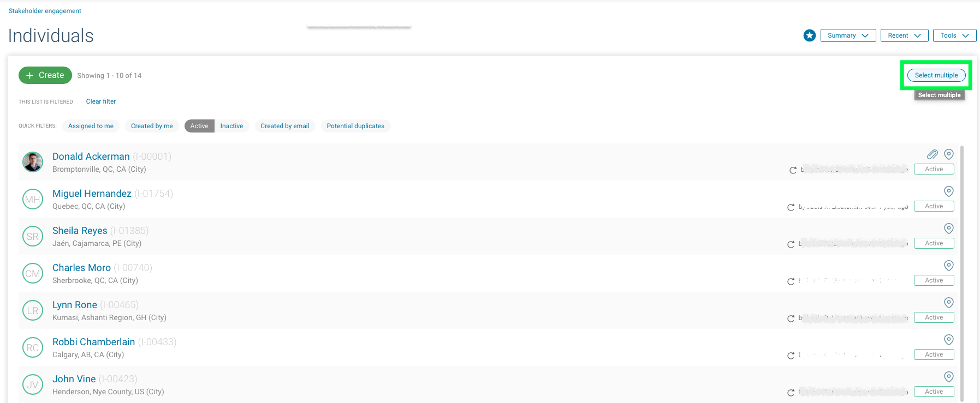980x403 pixels.
Task: Select the Created by email filter
Action: (x=284, y=126)
